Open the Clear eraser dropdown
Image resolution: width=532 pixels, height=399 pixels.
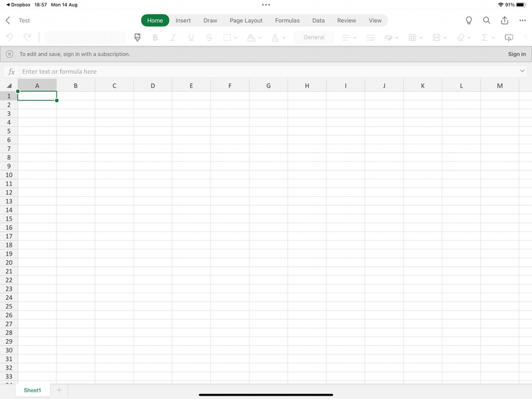click(464, 38)
